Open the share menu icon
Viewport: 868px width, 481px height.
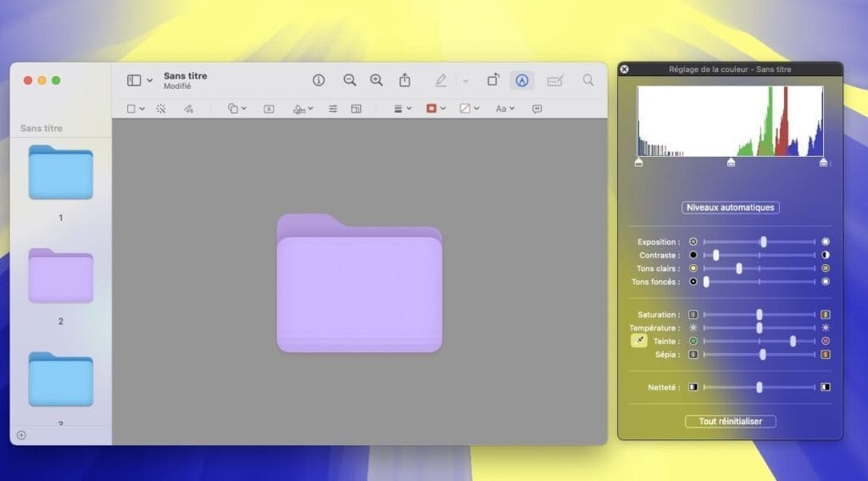pyautogui.click(x=405, y=80)
